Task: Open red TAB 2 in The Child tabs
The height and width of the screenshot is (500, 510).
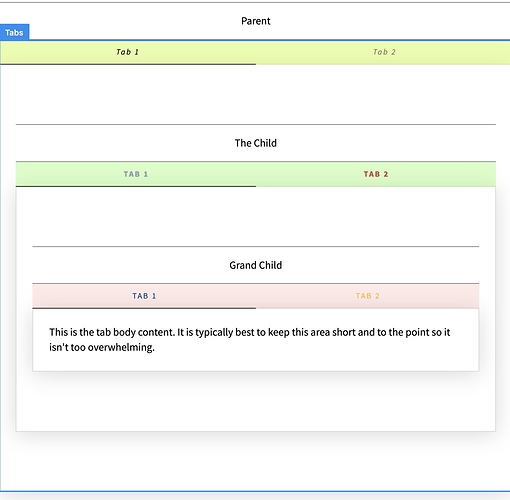Action: point(376,174)
